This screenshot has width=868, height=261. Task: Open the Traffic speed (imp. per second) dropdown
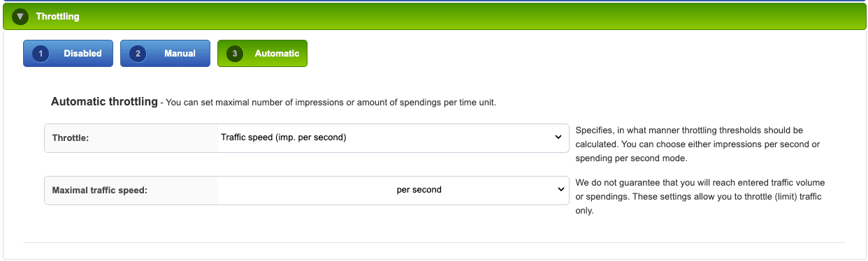(x=393, y=137)
